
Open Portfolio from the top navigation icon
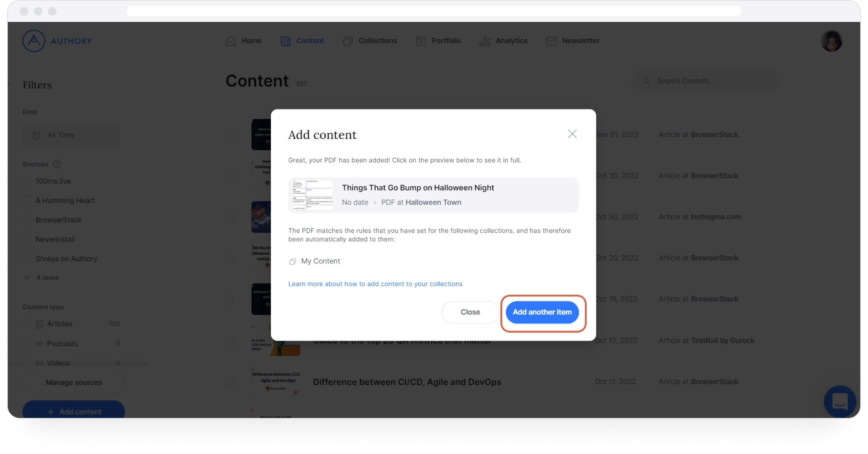click(420, 41)
